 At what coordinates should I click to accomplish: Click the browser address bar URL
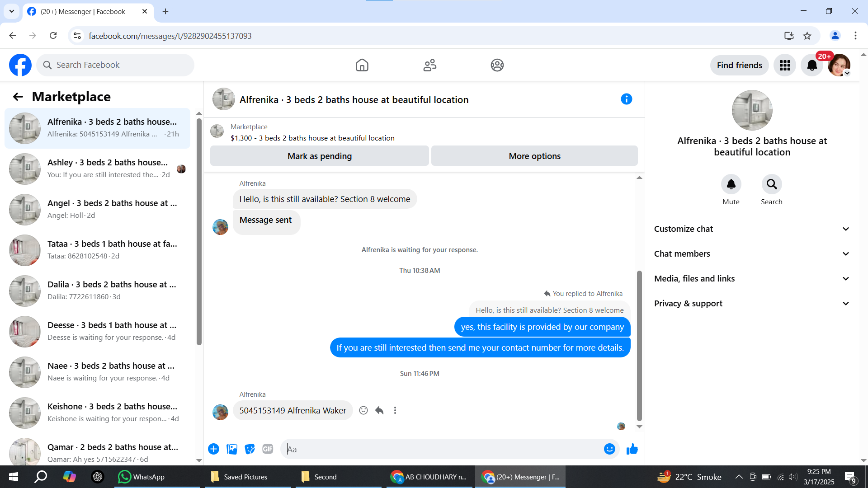170,36
